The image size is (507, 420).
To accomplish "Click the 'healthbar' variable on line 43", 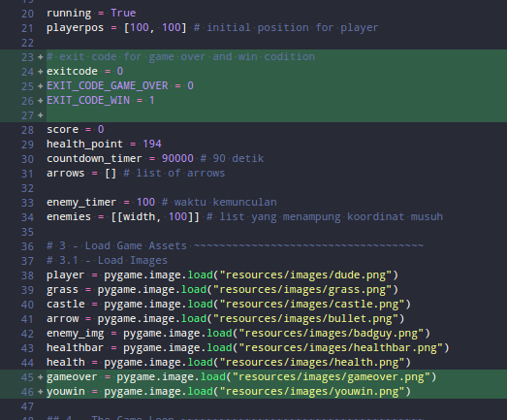I will click(x=75, y=348).
